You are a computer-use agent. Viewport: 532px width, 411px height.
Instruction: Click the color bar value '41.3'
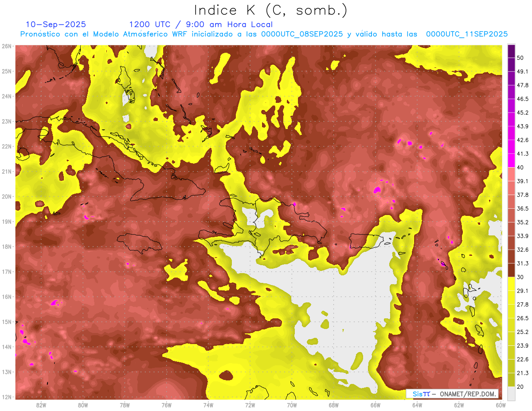click(522, 154)
